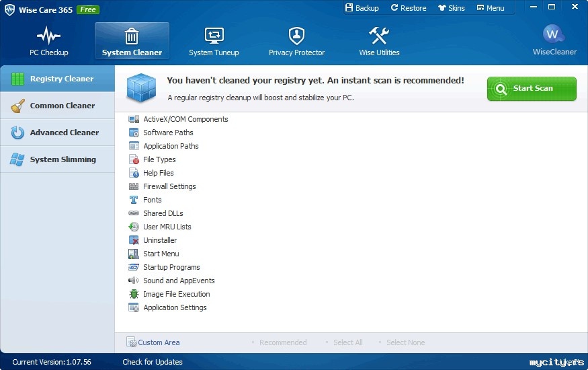
Task: Click the ActiveX/COM Components icon
Action: [x=134, y=119]
